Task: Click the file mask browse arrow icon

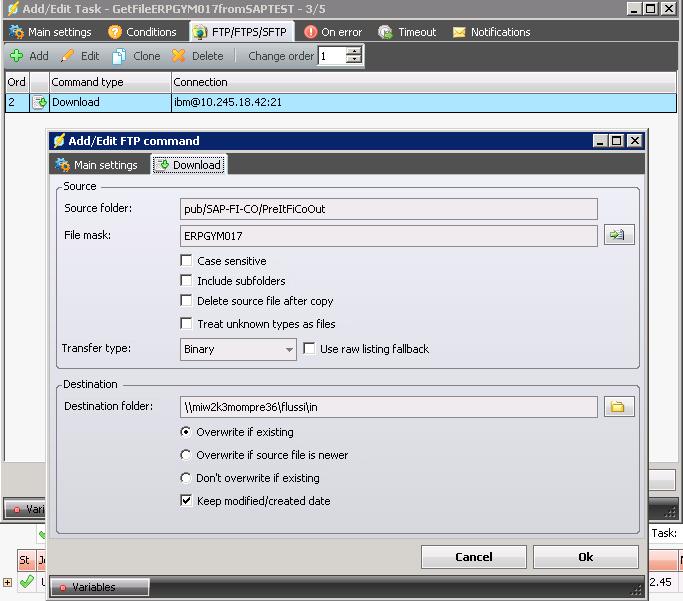Action: pyautogui.click(x=619, y=236)
